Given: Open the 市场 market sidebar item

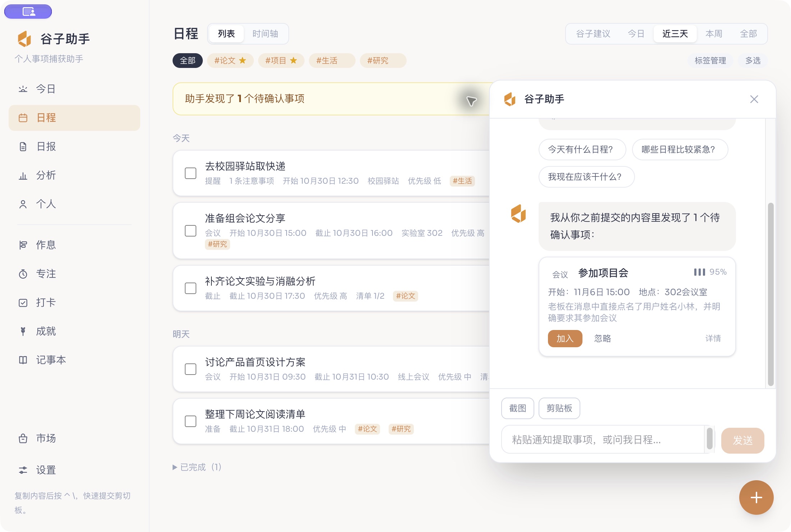Looking at the screenshot, I should pyautogui.click(x=74, y=438).
